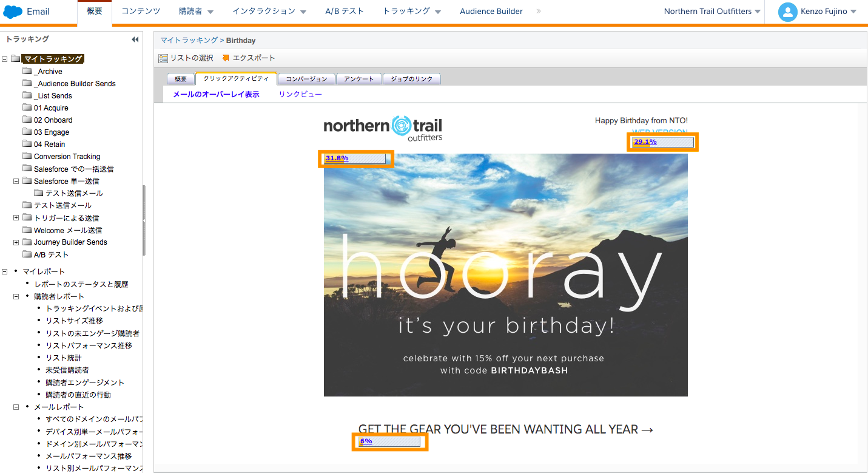Open the メールパフォーマンス推移 report
The width and height of the screenshot is (868, 473).
[89, 456]
